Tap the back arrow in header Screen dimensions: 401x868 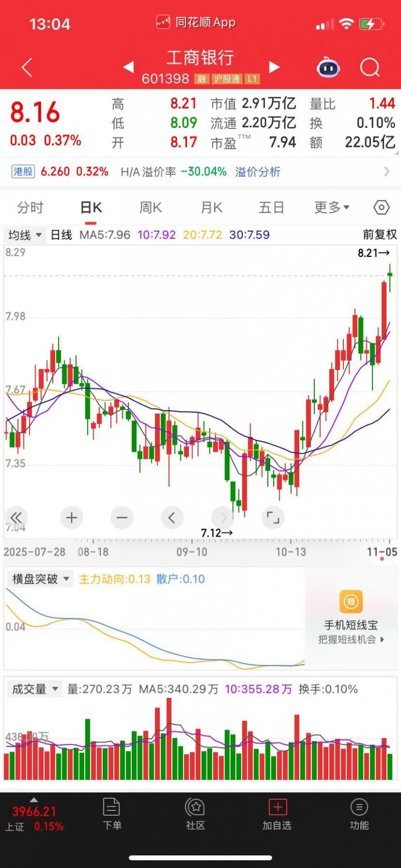click(x=27, y=67)
